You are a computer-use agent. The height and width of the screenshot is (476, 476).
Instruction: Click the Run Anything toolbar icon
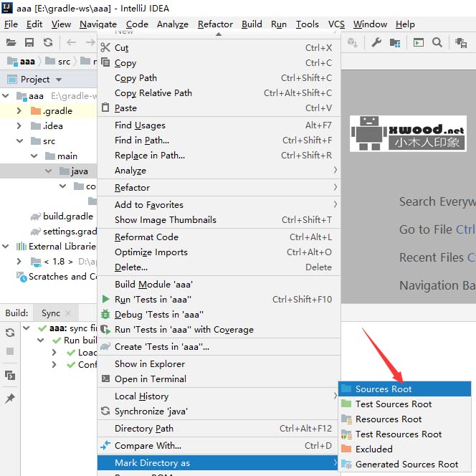tap(419, 42)
